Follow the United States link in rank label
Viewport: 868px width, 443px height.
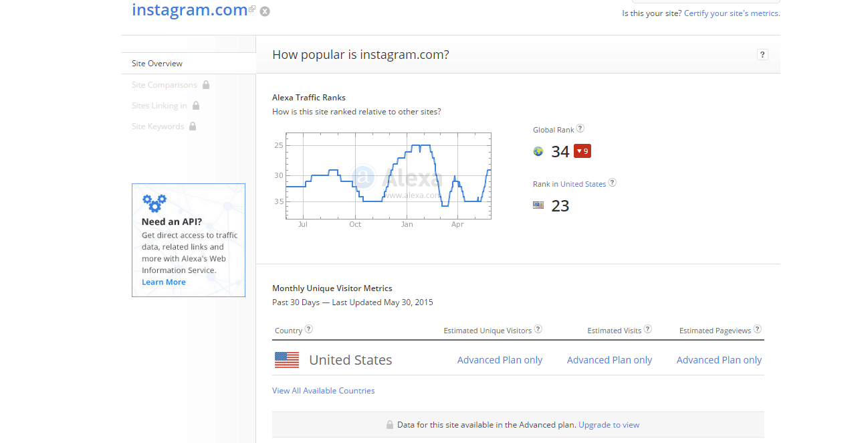583,184
